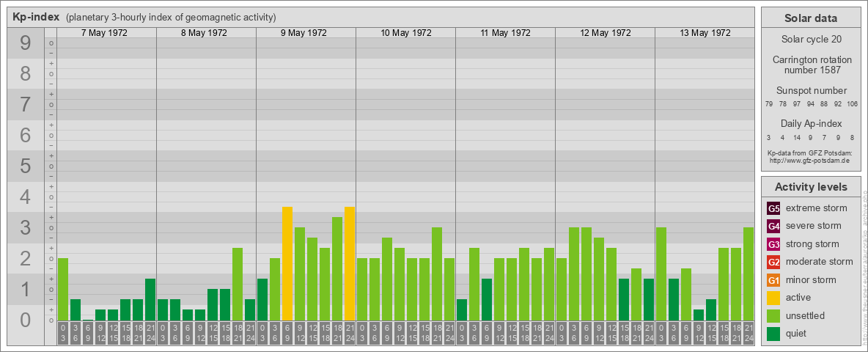Viewport: 868px width, 352px height.
Task: Click the yellow 9 May 21-24h bar
Action: 349,264
